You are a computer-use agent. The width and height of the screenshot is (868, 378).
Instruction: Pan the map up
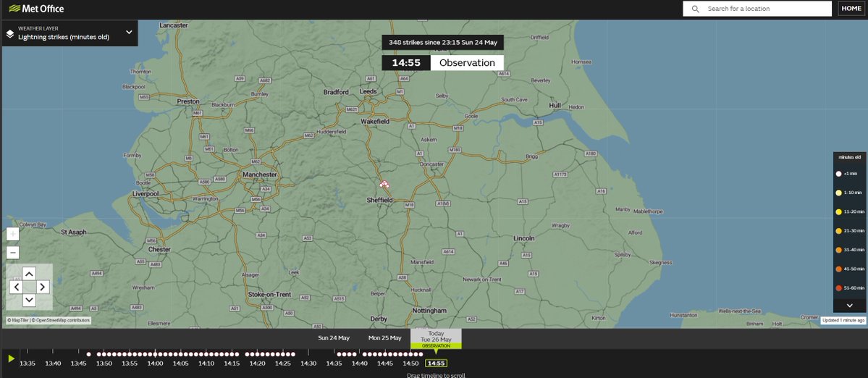(x=30, y=274)
